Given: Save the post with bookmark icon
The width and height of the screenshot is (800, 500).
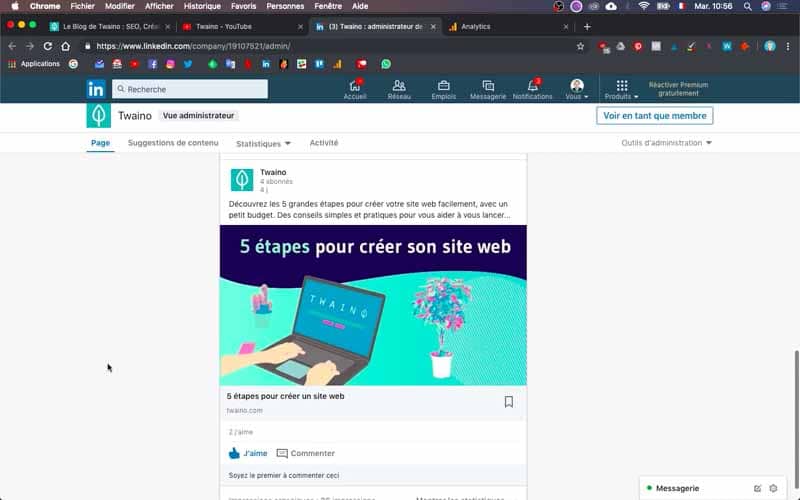Looking at the screenshot, I should pos(509,402).
